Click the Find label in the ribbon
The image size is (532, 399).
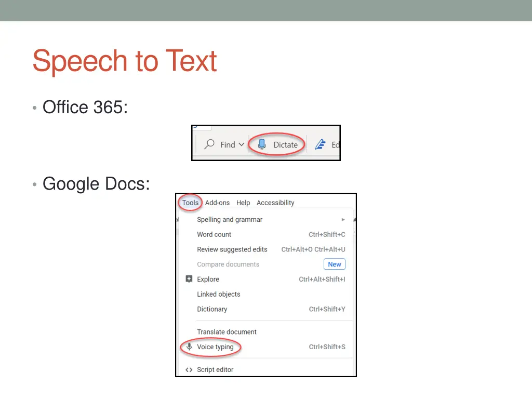228,145
